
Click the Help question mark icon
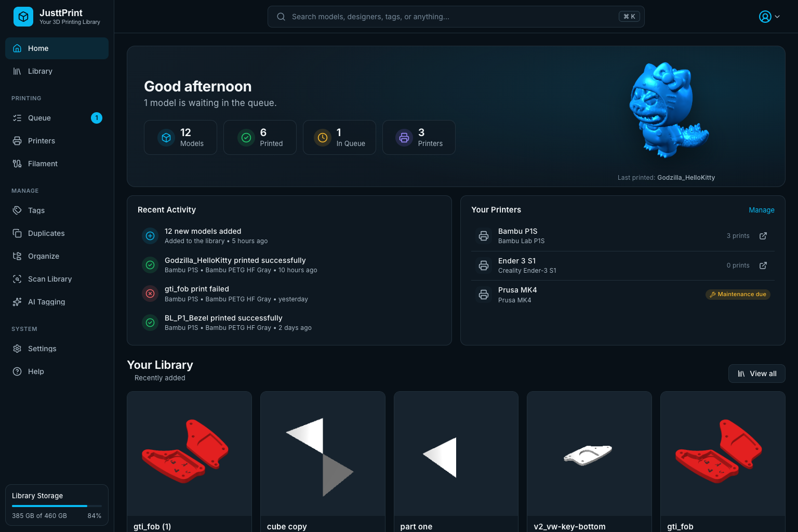(x=17, y=371)
